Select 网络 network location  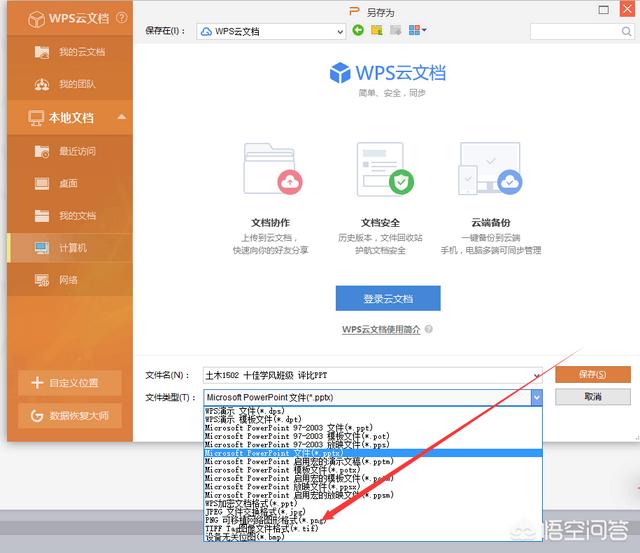[68, 280]
